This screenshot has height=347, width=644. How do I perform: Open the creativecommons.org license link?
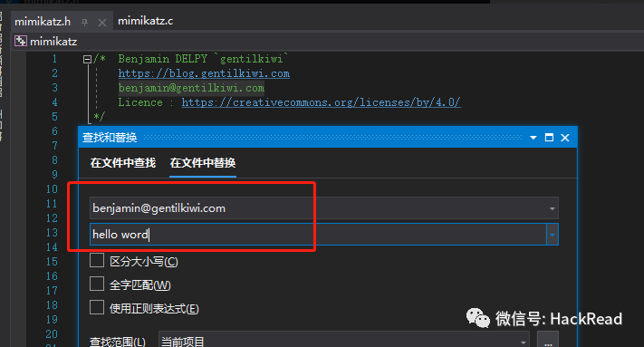[322, 102]
